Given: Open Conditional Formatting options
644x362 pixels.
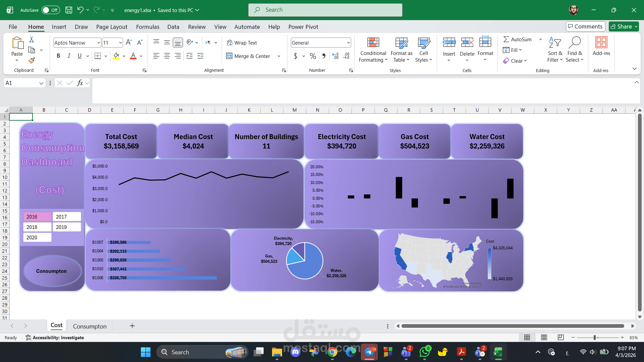Looking at the screenshot, I should (x=373, y=49).
